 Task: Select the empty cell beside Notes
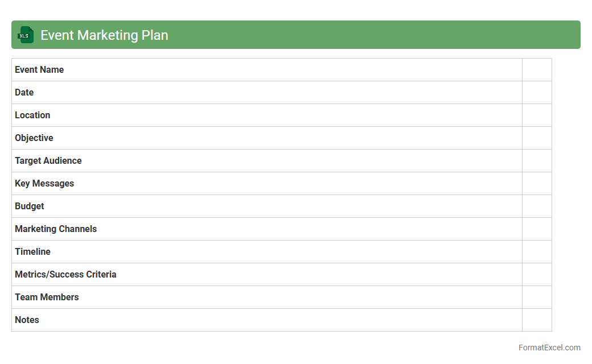pyautogui.click(x=537, y=320)
